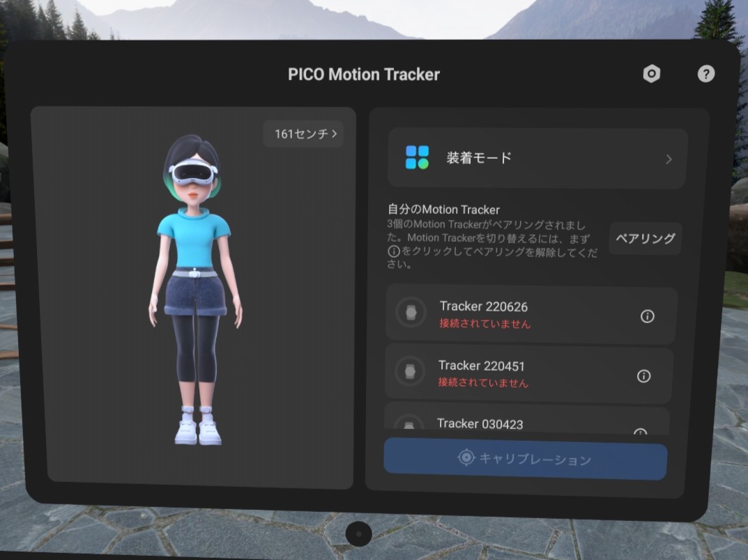The height and width of the screenshot is (560, 748).
Task: Click the Tracker 220451 device icon
Action: [x=409, y=372]
